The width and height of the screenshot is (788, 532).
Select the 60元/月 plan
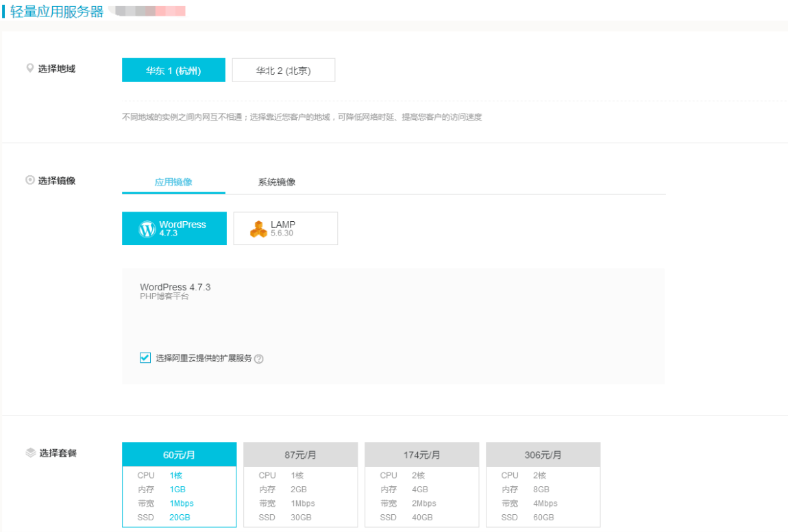(x=180, y=485)
